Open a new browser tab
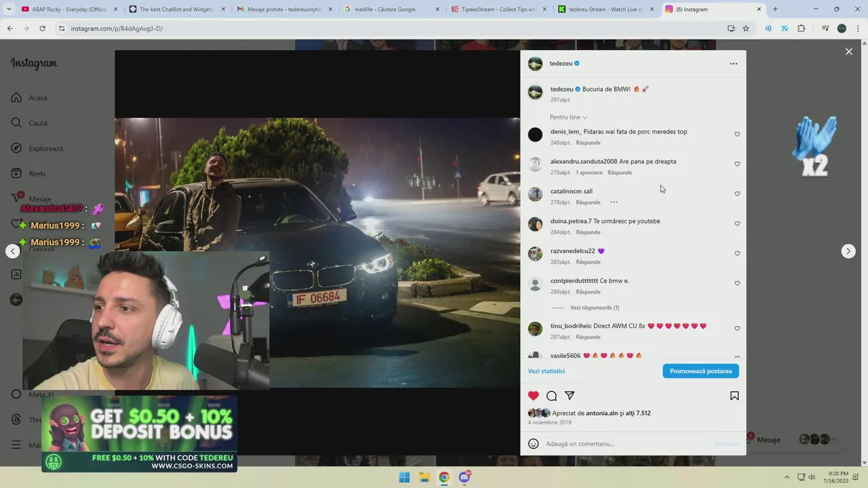The image size is (868, 488). point(775,9)
